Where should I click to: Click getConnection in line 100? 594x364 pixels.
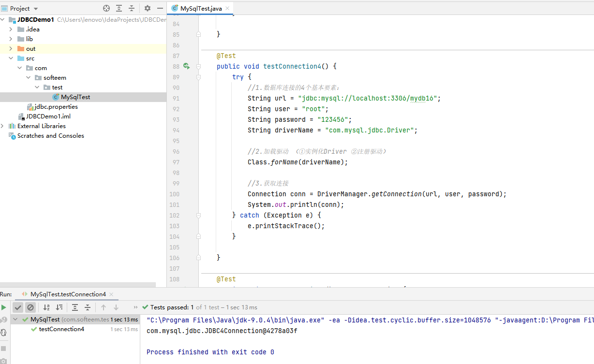click(x=397, y=194)
